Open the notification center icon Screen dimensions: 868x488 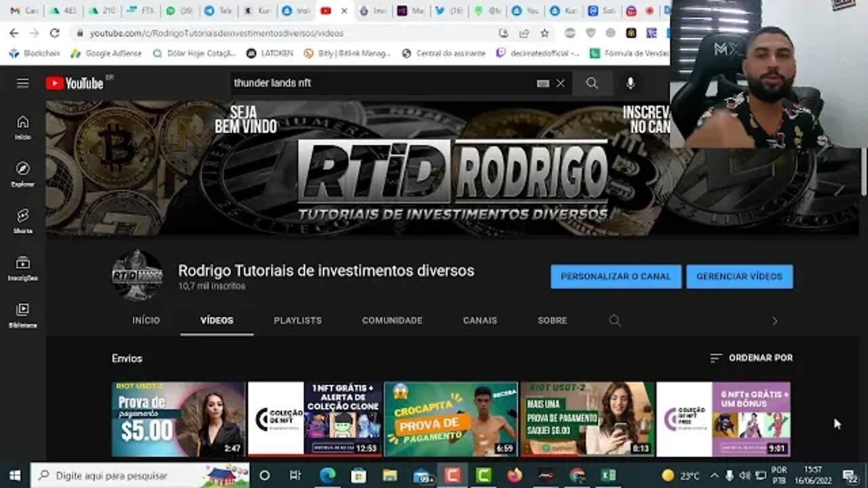(x=850, y=475)
